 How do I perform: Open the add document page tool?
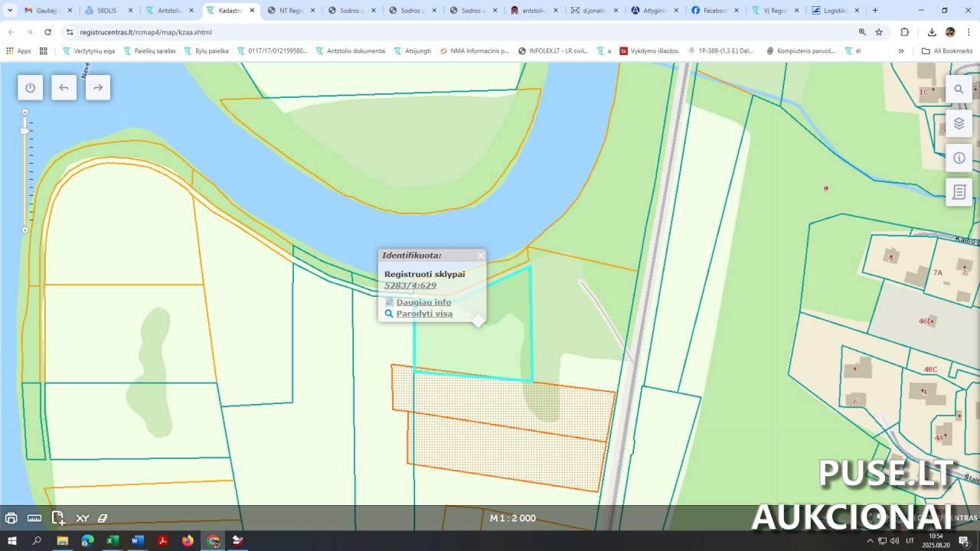[x=58, y=518]
